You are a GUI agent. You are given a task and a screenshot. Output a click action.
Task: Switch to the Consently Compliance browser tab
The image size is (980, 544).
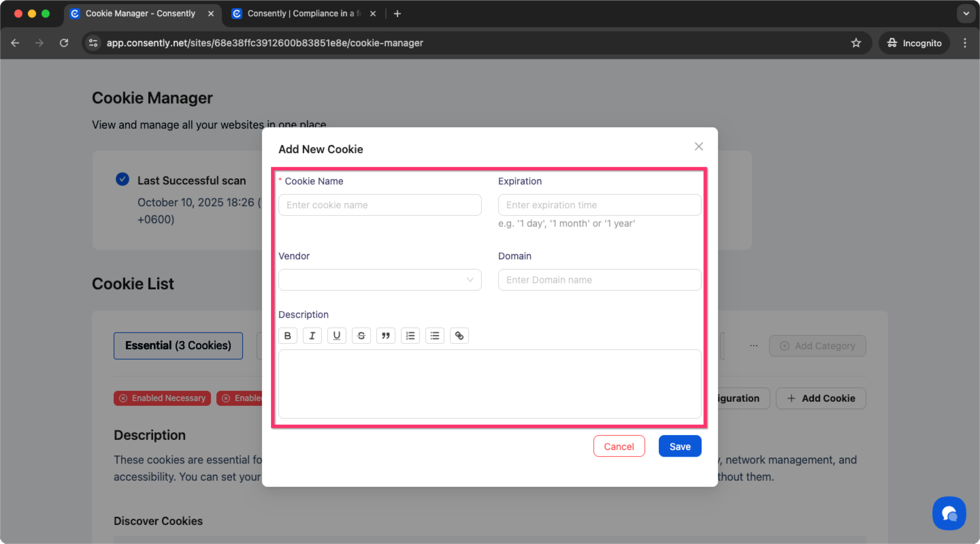pyautogui.click(x=300, y=14)
